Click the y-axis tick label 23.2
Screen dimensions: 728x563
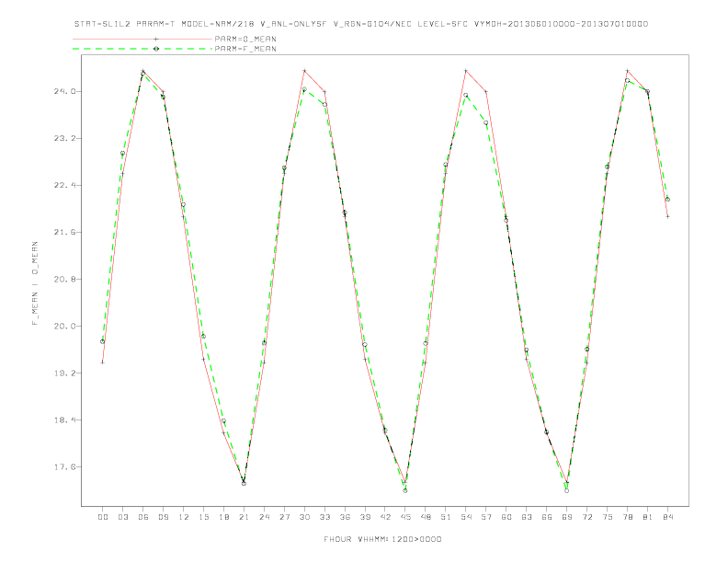click(64, 138)
